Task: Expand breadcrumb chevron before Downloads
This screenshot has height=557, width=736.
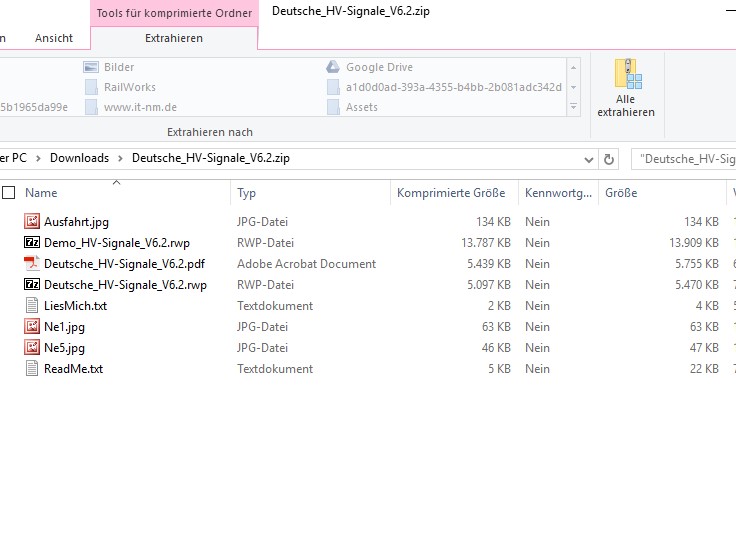Action: click(38, 159)
